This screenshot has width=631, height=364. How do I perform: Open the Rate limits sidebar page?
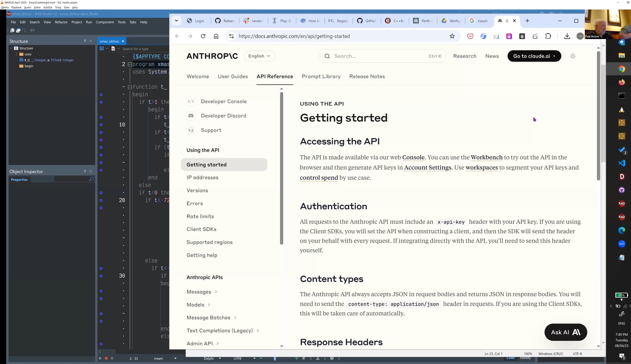(200, 216)
